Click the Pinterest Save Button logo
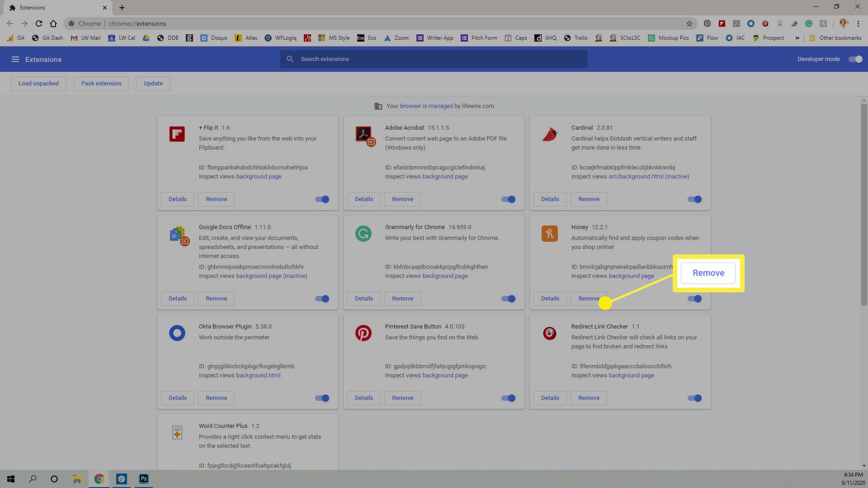868x488 pixels. pos(363,333)
